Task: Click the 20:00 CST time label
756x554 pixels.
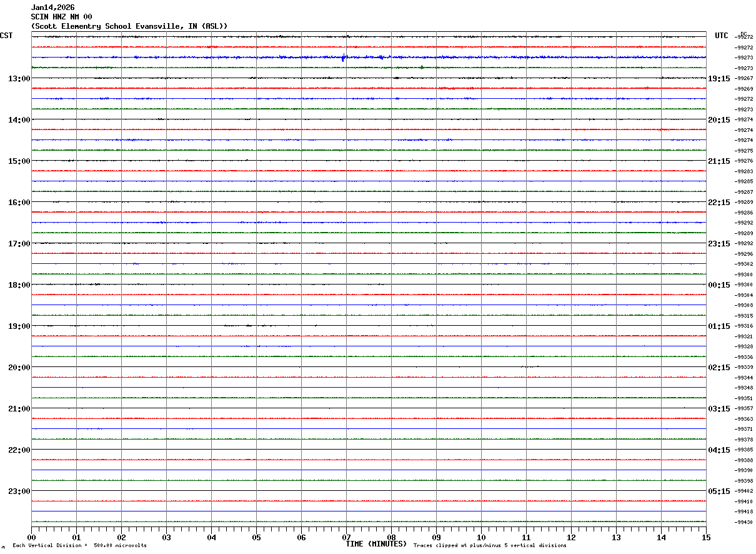Action: pyautogui.click(x=19, y=368)
